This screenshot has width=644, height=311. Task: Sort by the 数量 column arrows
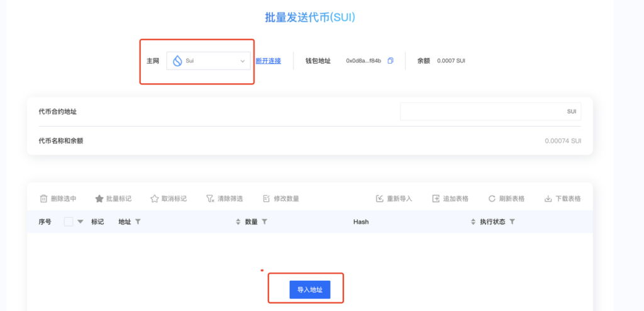[x=238, y=222]
